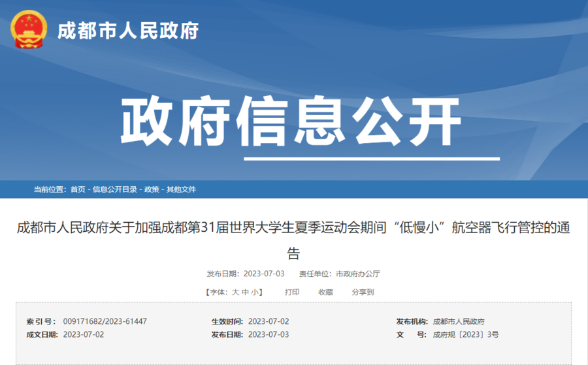Image resolution: width=588 pixels, height=365 pixels.
Task: Select 其他文件 in the breadcrumb
Action: [181, 189]
